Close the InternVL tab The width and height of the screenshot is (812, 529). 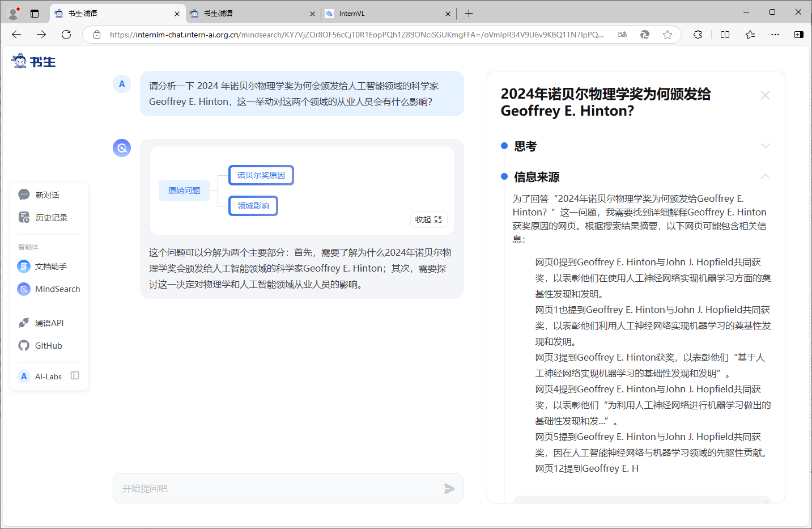click(x=448, y=14)
